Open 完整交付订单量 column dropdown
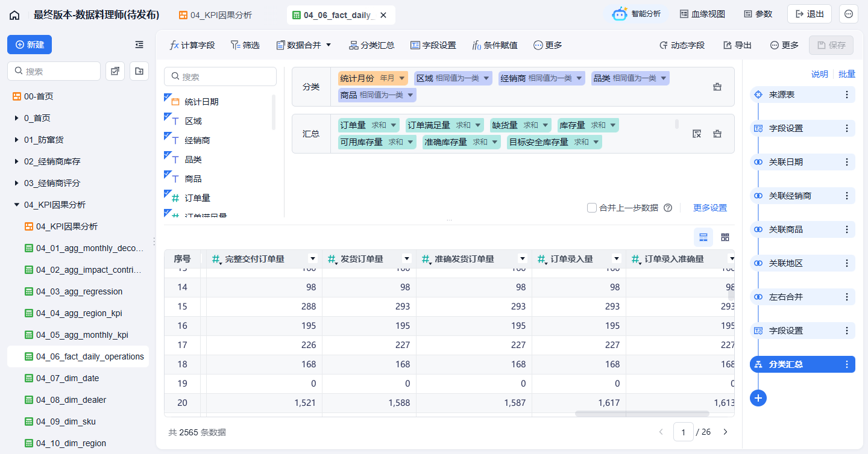This screenshot has height=454, width=868. (313, 259)
